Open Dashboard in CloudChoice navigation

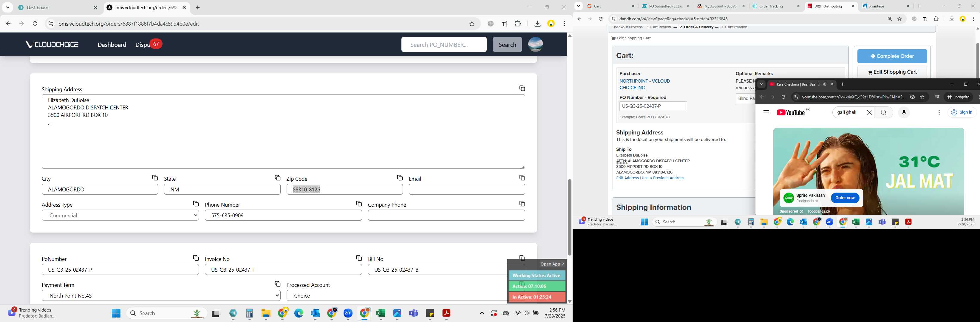click(x=112, y=44)
